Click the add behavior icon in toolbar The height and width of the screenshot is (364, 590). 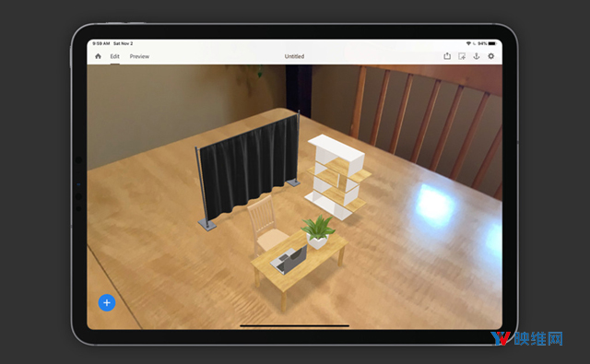point(462,56)
